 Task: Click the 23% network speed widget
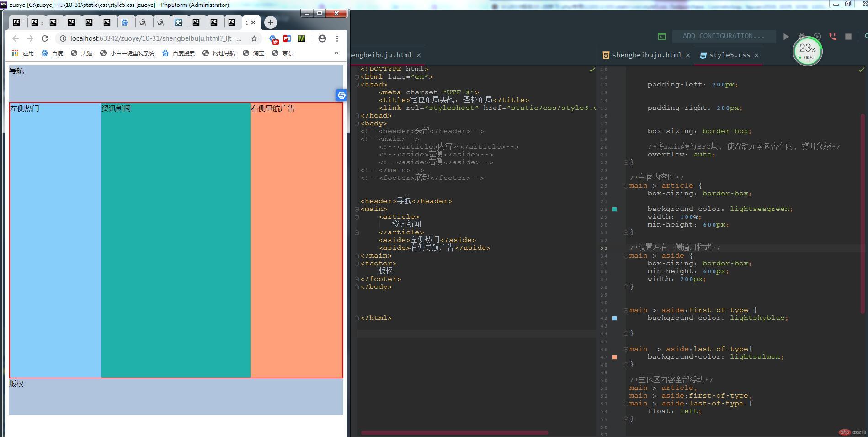click(807, 51)
